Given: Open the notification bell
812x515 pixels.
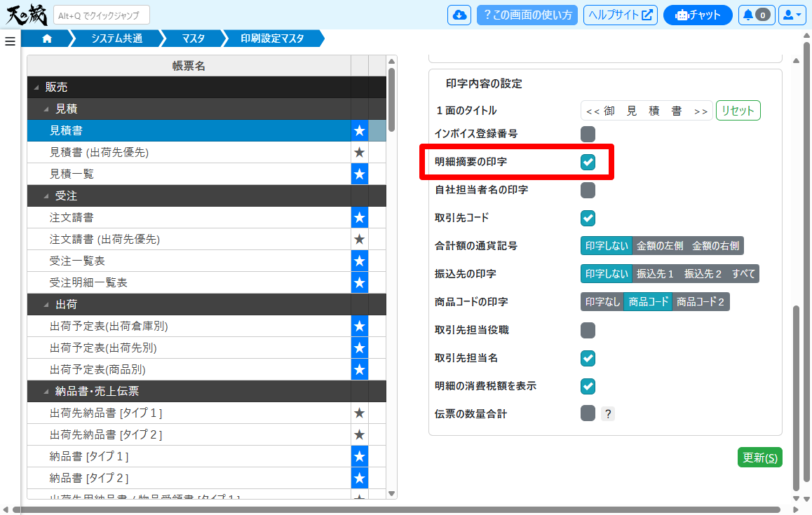Looking at the screenshot, I should [756, 15].
